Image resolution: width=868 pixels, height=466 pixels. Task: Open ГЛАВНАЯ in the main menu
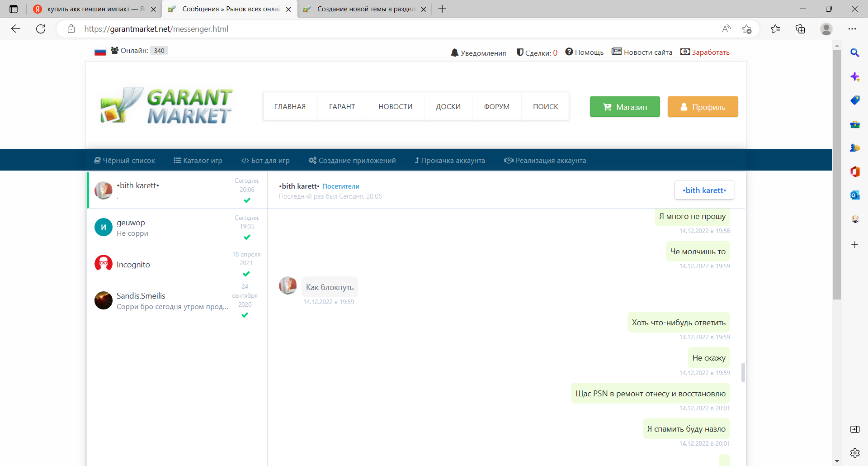(290, 106)
